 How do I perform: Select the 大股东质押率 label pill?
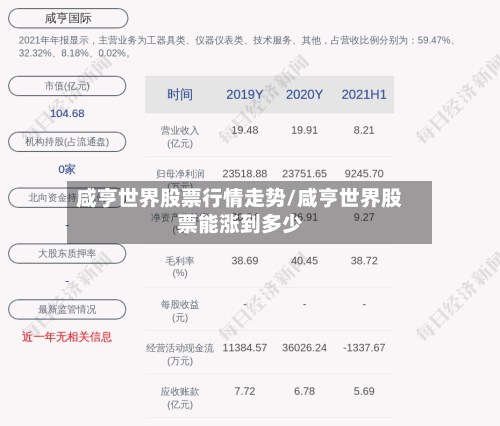point(67,254)
